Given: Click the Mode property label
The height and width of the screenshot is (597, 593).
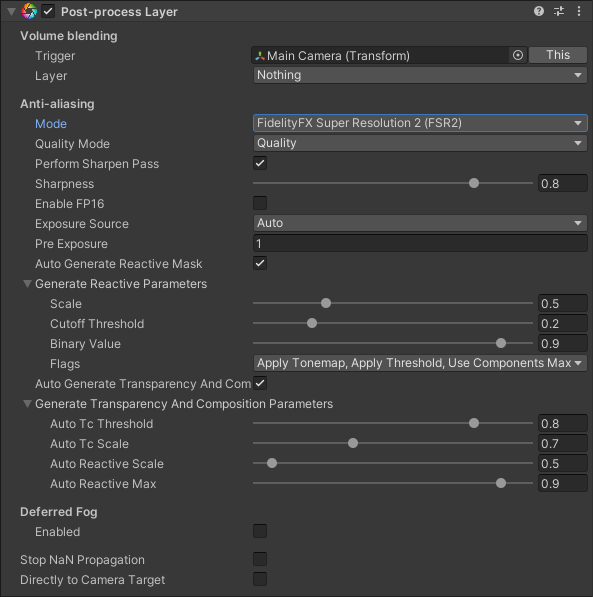Looking at the screenshot, I should coord(51,124).
